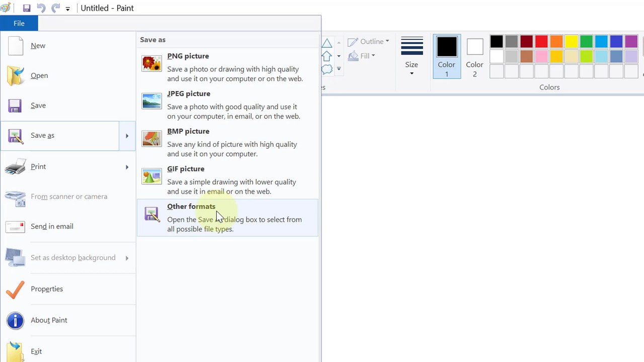This screenshot has width=644, height=362.
Task: Click the Print printer icon
Action: click(x=15, y=167)
